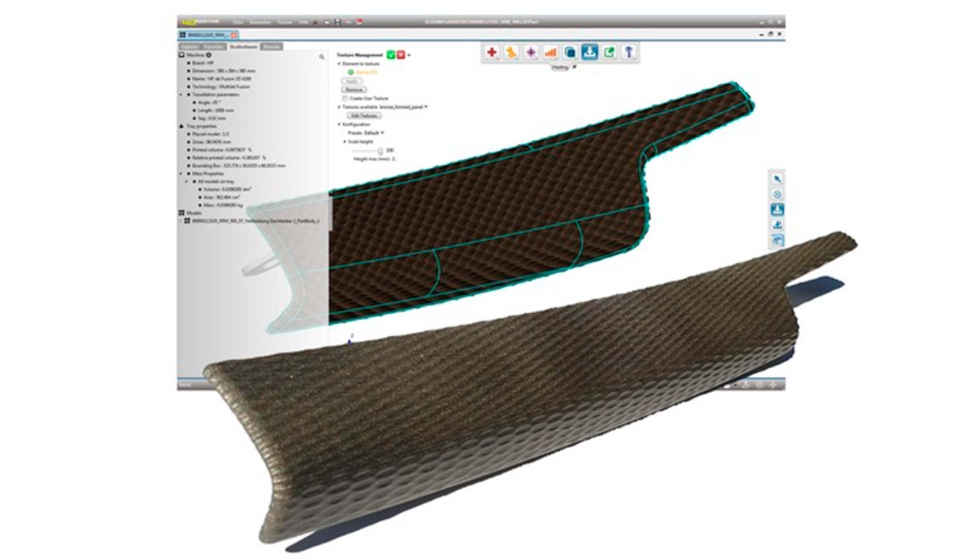
Task: Click the circular target icon in right toolbar
Action: click(x=778, y=194)
